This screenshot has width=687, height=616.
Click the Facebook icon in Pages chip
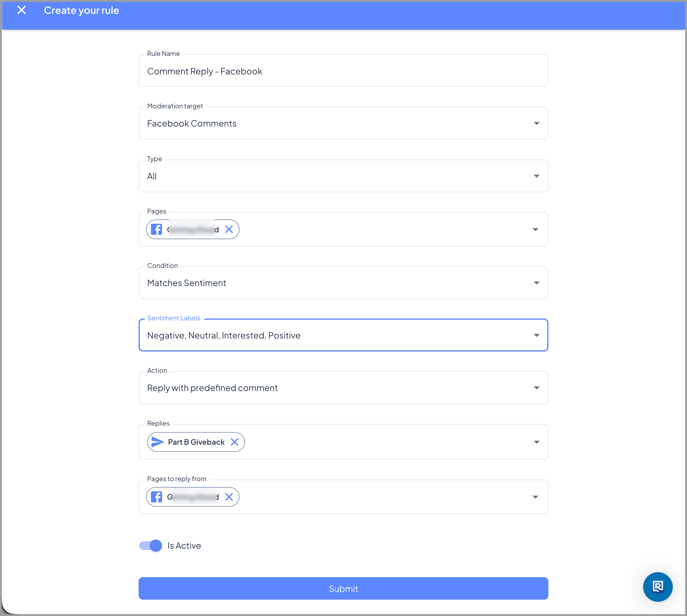[156, 230]
